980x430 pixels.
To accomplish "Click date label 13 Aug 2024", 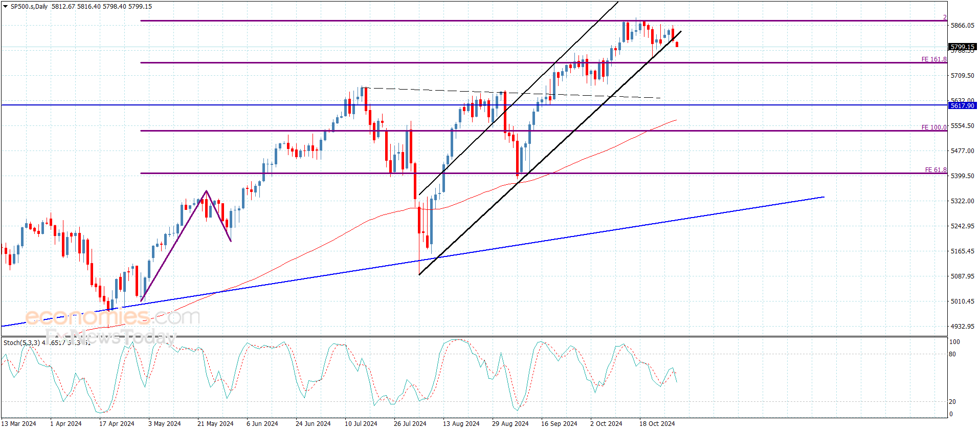I will (x=461, y=423).
